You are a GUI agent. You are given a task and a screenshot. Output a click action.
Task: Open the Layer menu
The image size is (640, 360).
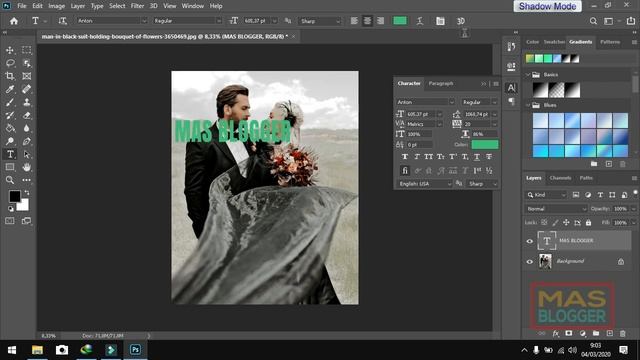coord(78,6)
